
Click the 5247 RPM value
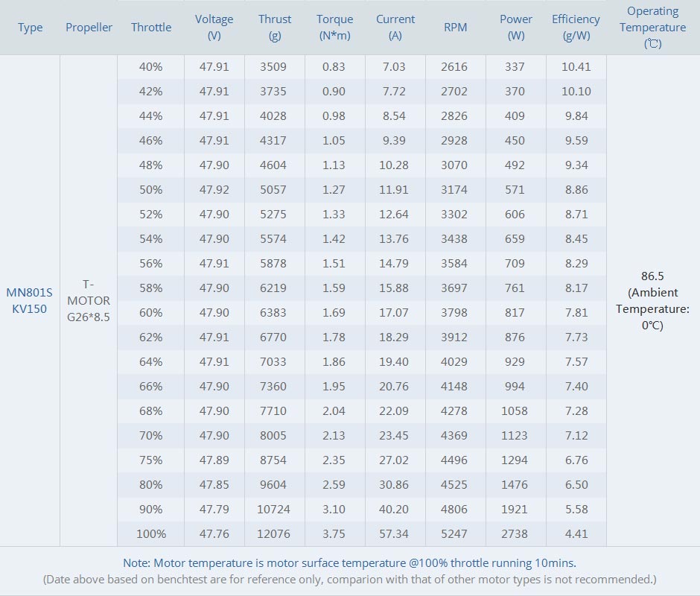pyautogui.click(x=454, y=534)
